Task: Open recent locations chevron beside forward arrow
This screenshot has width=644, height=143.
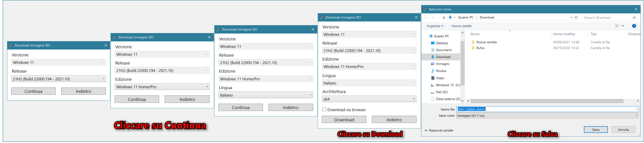Action: click(x=438, y=17)
